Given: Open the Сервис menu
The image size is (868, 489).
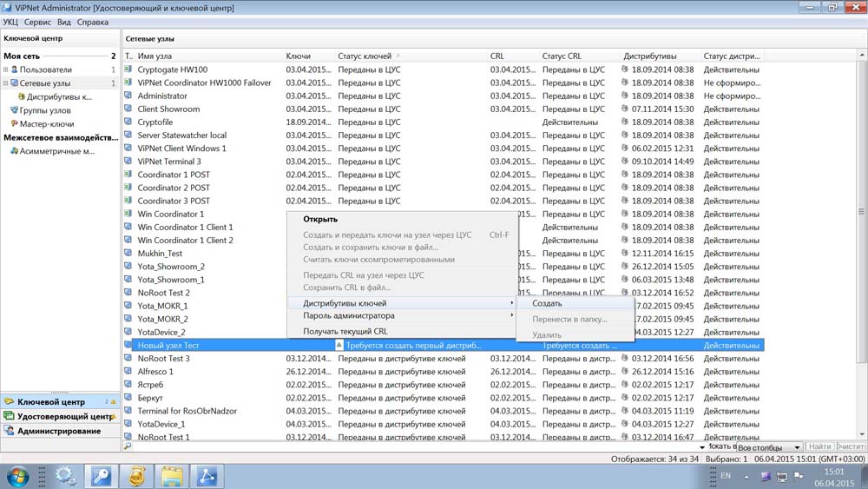Looking at the screenshot, I should [37, 23].
